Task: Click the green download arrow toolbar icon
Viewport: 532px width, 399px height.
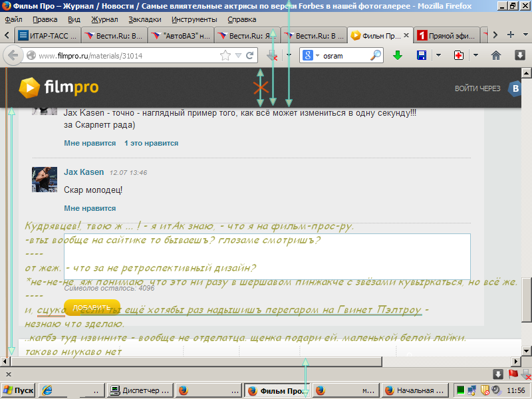Action: click(x=398, y=56)
